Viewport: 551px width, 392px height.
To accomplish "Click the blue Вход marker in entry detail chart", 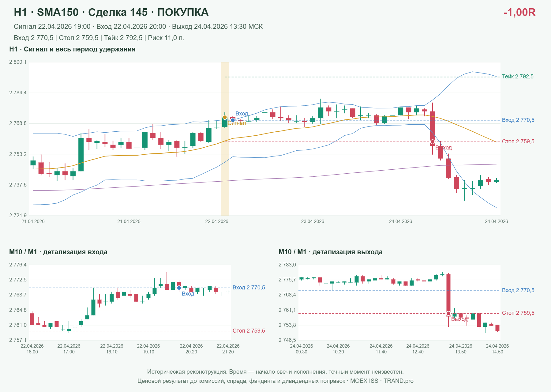I will [179, 288].
